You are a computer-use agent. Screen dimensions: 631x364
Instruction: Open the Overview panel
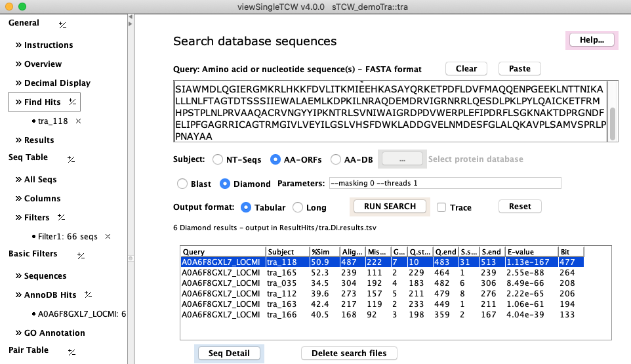43,64
